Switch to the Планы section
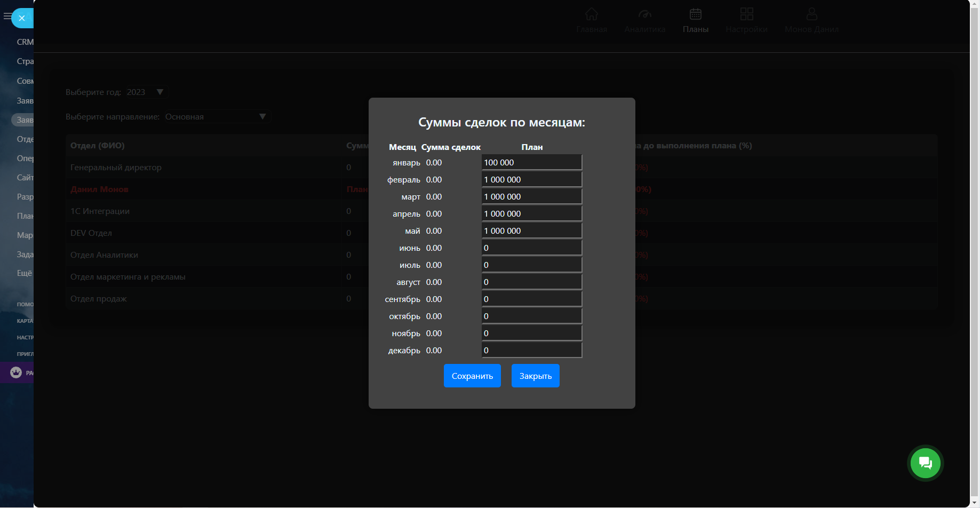The image size is (980, 508). 696,20
